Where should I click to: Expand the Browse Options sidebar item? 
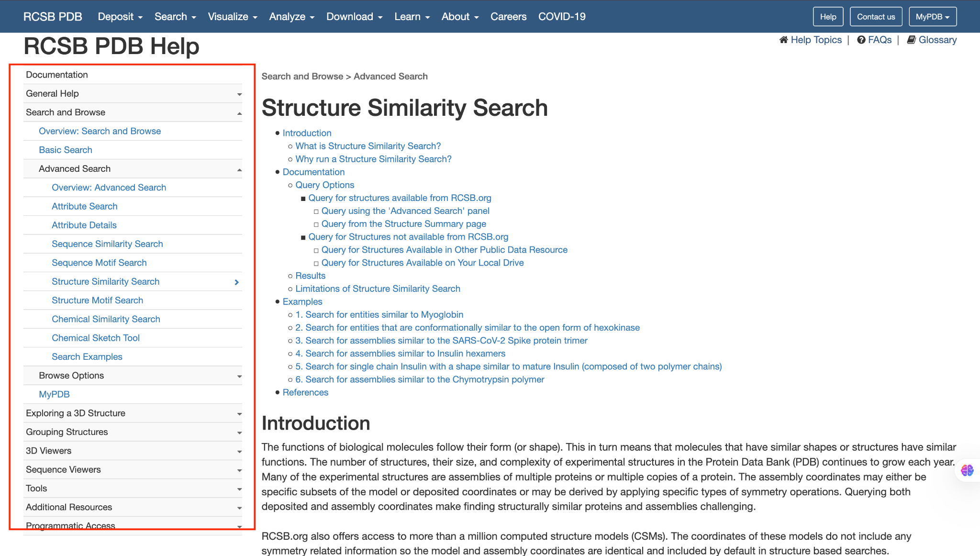[239, 376]
